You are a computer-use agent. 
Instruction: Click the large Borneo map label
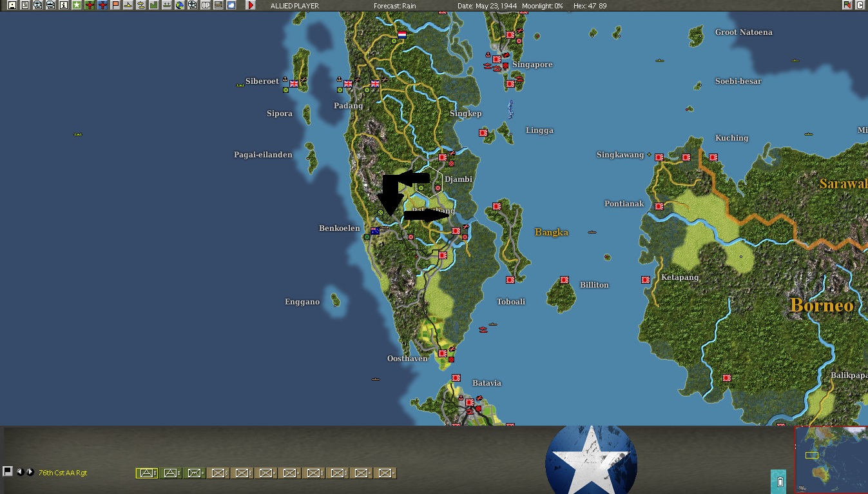[x=822, y=305]
